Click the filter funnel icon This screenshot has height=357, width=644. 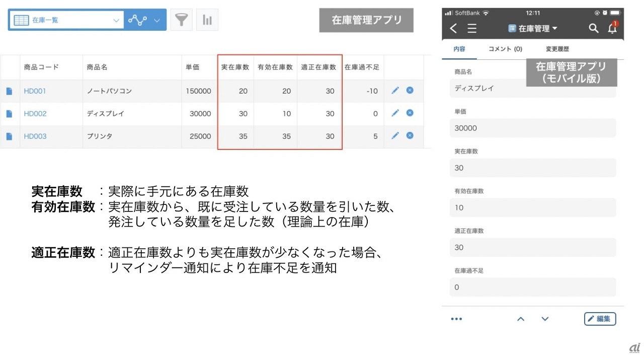181,20
